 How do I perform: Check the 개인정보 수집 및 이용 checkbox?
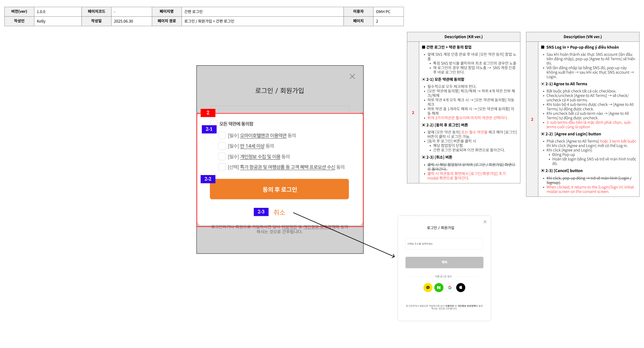[222, 157]
